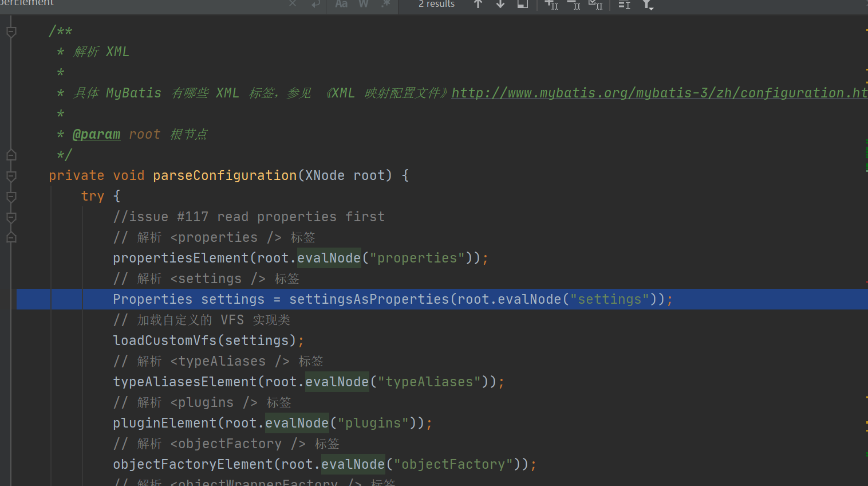Click "settings" string literal
Image resolution: width=868 pixels, height=486 pixels.
pyautogui.click(x=609, y=299)
